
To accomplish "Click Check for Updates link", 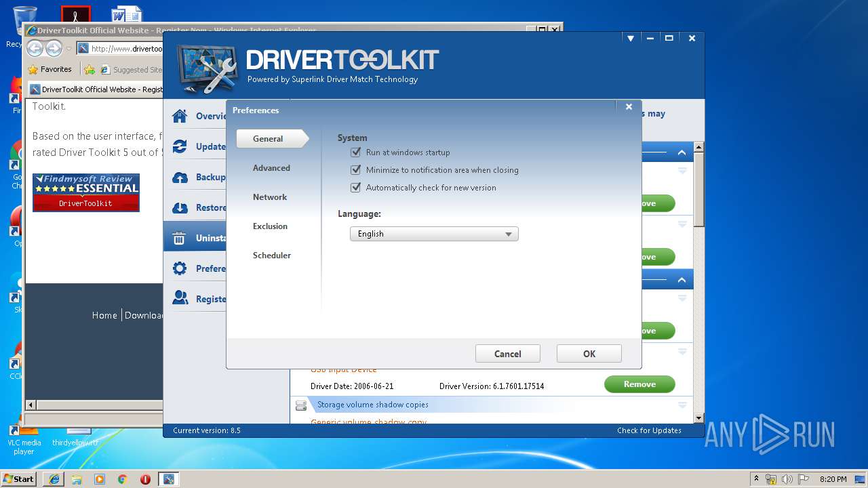I will pos(649,430).
